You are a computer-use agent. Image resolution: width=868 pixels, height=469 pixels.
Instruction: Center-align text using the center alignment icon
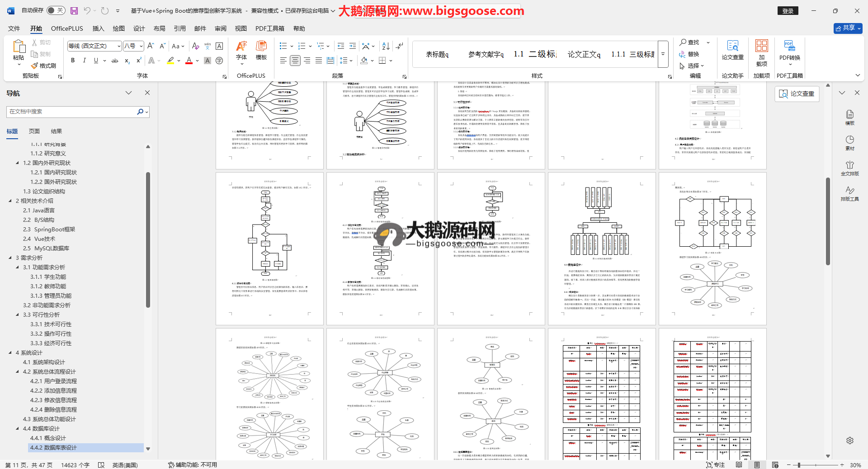[295, 61]
